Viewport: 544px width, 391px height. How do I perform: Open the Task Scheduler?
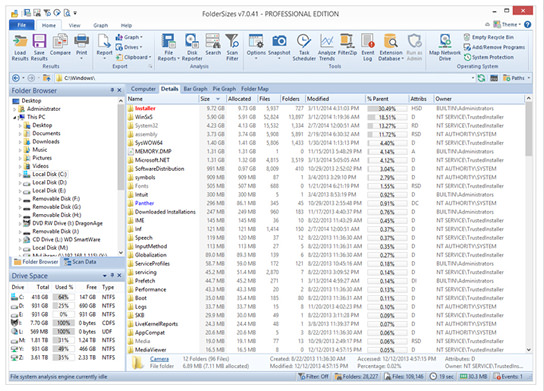[304, 48]
